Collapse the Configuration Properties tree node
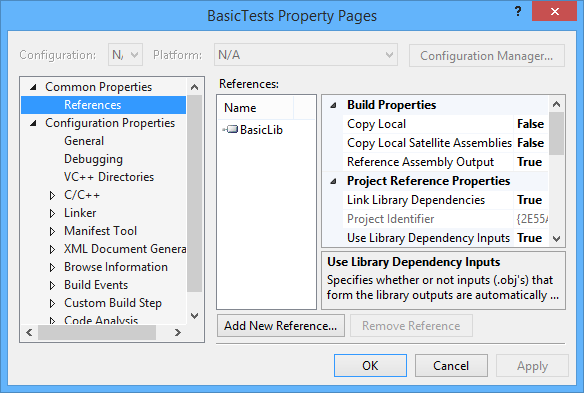The image size is (584, 393). click(33, 123)
